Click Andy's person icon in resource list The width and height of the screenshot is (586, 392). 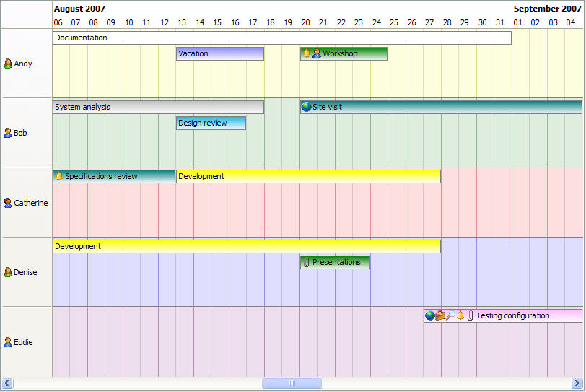tap(8, 64)
